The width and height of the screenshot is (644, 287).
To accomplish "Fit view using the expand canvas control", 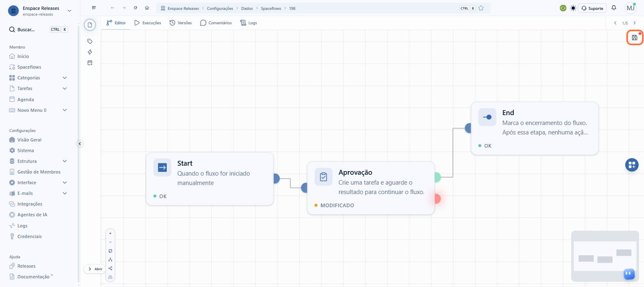I will (110, 251).
